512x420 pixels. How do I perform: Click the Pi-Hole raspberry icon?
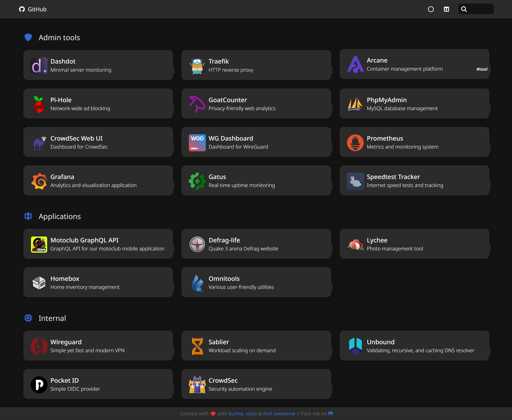39,104
